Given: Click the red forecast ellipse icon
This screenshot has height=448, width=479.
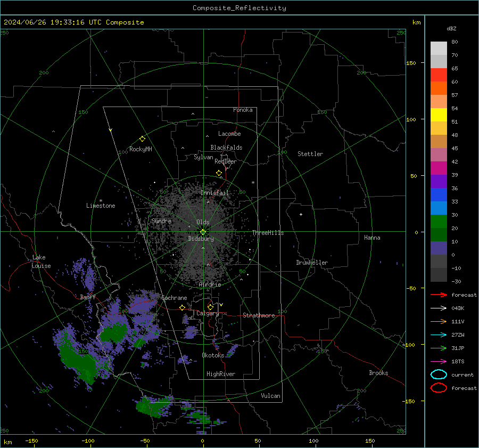Looking at the screenshot, I should 439,388.
